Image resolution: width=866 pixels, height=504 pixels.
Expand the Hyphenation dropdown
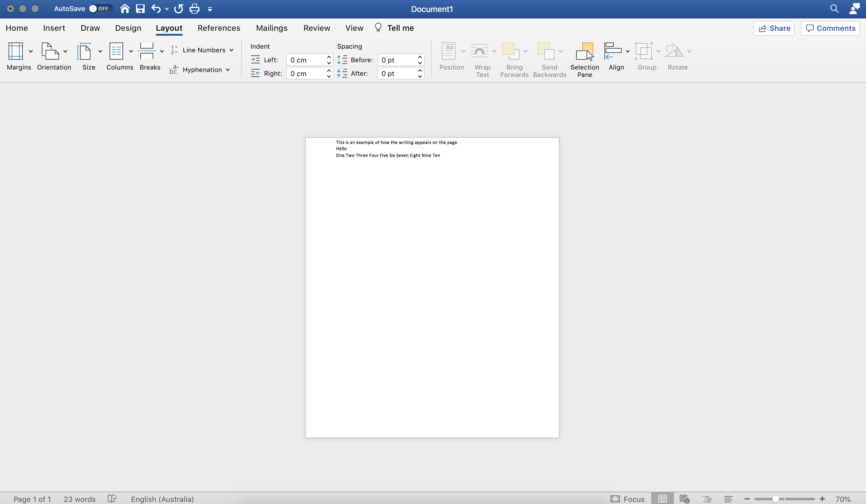[227, 70]
